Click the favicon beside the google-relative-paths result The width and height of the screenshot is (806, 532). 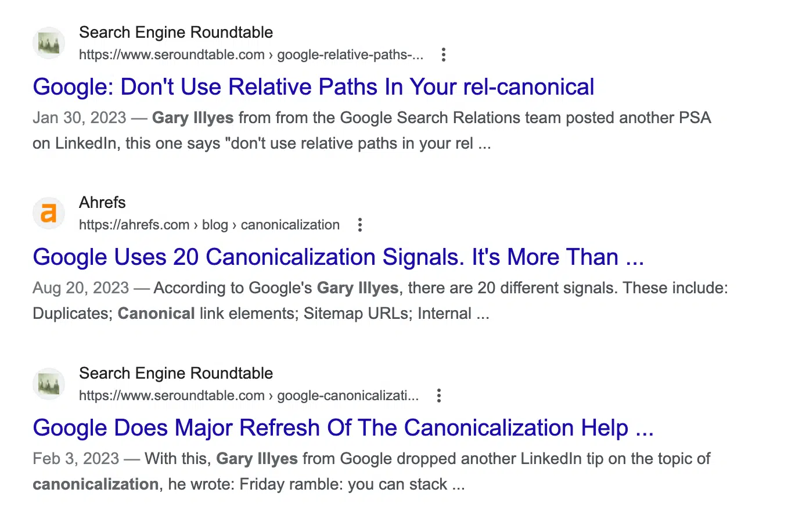pos(49,43)
